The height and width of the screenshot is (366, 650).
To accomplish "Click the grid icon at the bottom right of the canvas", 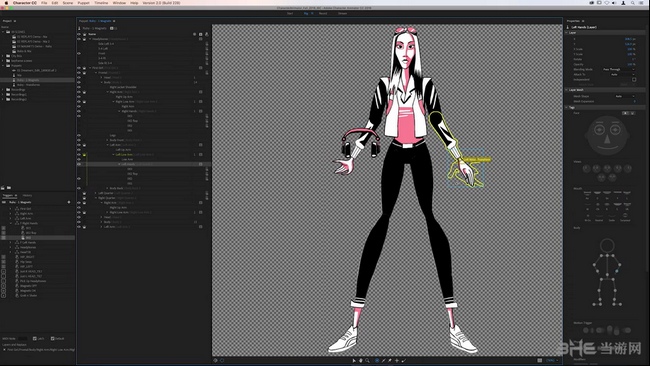I will [x=539, y=361].
